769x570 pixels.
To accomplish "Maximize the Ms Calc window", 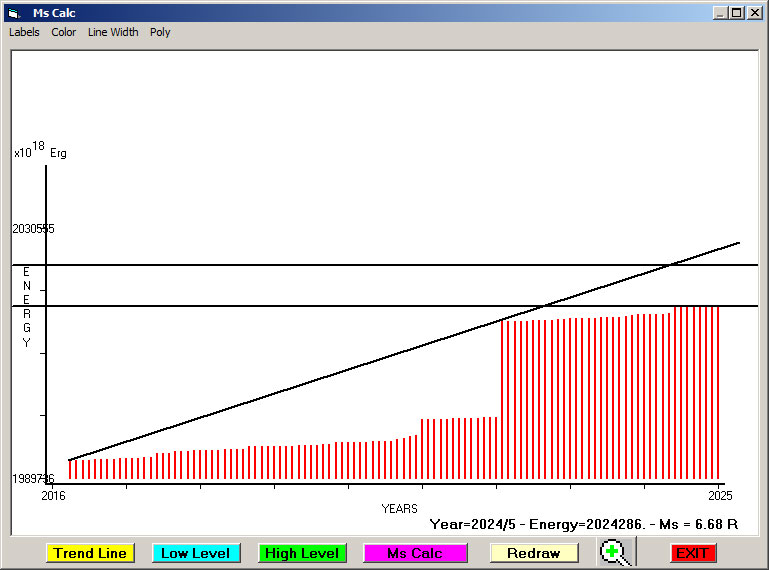I will point(737,13).
